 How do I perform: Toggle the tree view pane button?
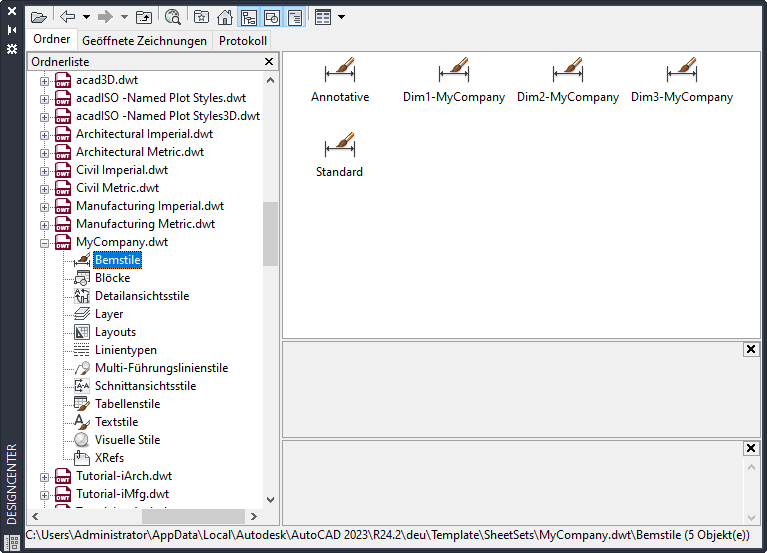[x=248, y=18]
